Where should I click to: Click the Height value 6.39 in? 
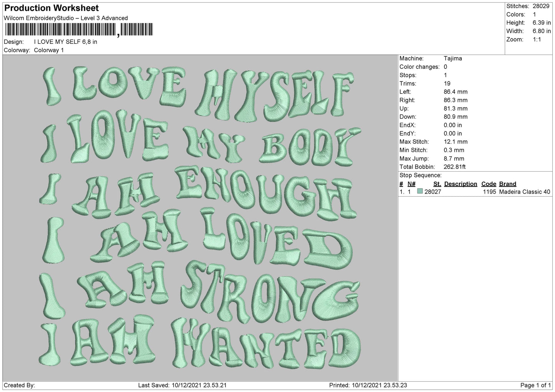coord(542,23)
